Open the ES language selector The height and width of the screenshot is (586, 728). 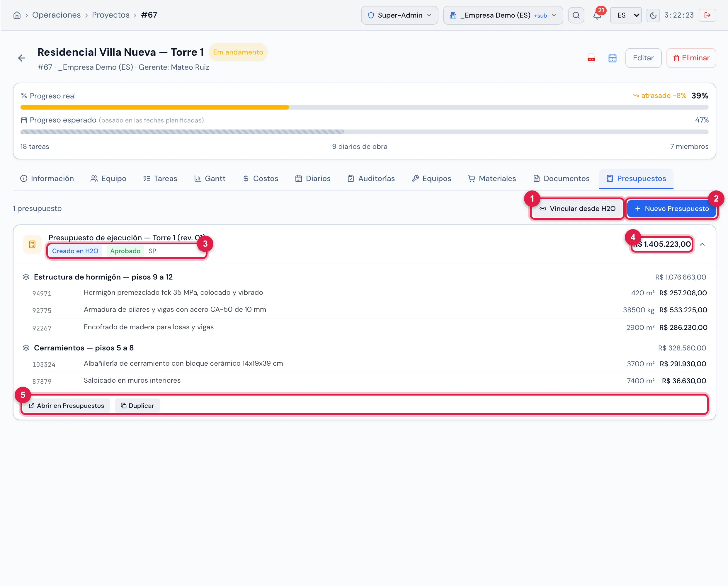(626, 15)
